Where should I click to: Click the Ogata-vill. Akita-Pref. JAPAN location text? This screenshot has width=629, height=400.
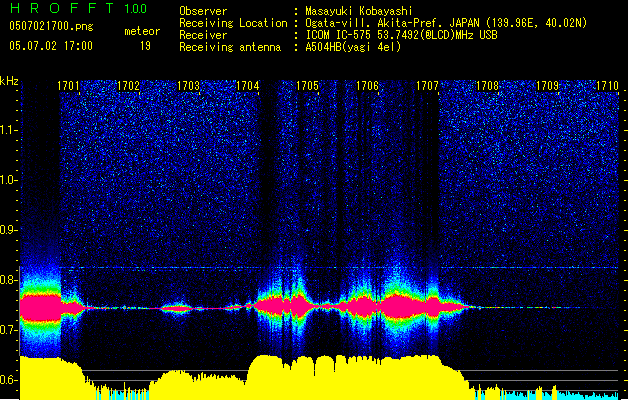coord(446,23)
